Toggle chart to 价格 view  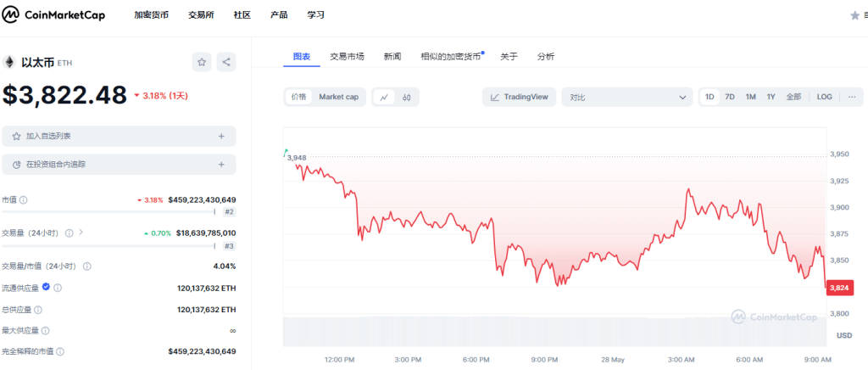[298, 97]
